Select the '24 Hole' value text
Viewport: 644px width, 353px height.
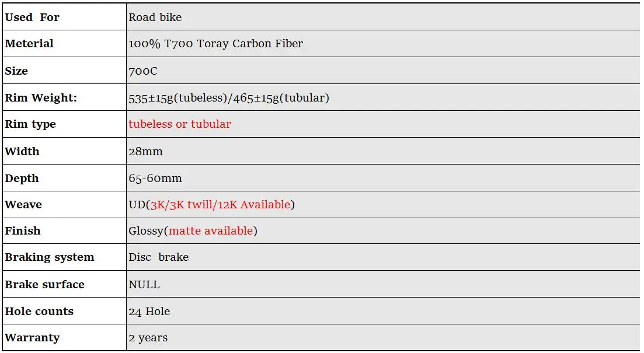pyautogui.click(x=149, y=312)
